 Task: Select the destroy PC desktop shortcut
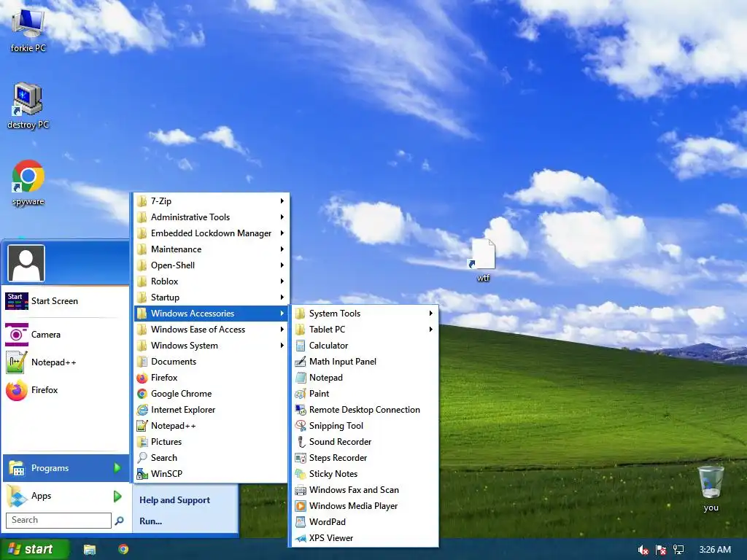(x=28, y=106)
